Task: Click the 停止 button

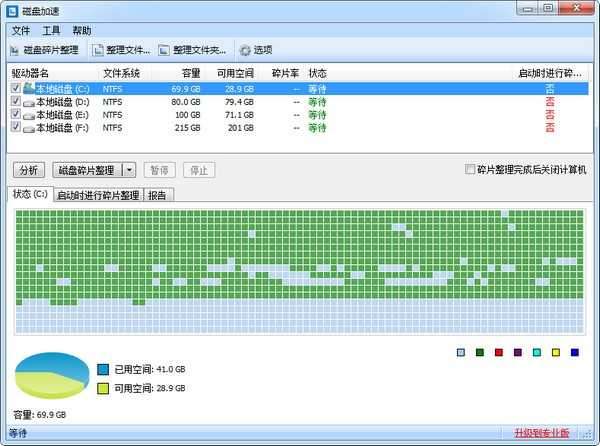Action: (x=199, y=170)
